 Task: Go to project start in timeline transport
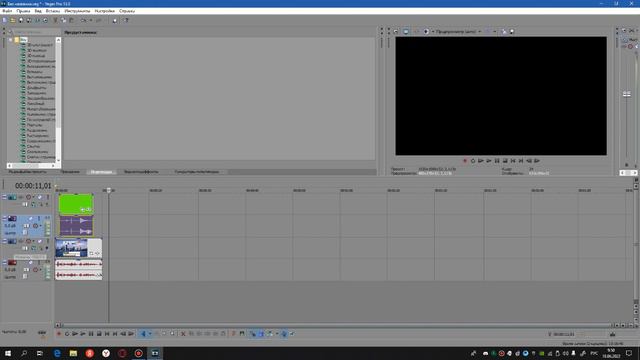(107, 334)
